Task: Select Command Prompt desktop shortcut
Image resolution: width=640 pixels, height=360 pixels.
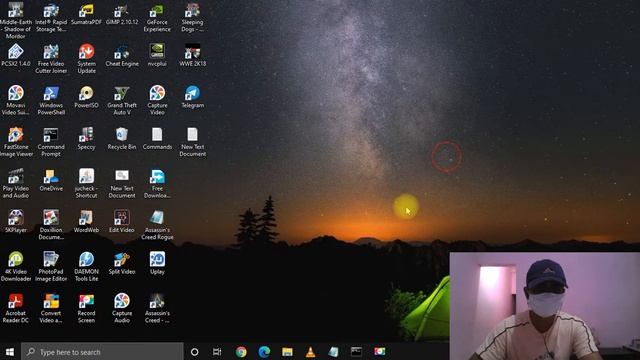Action: [x=51, y=142]
